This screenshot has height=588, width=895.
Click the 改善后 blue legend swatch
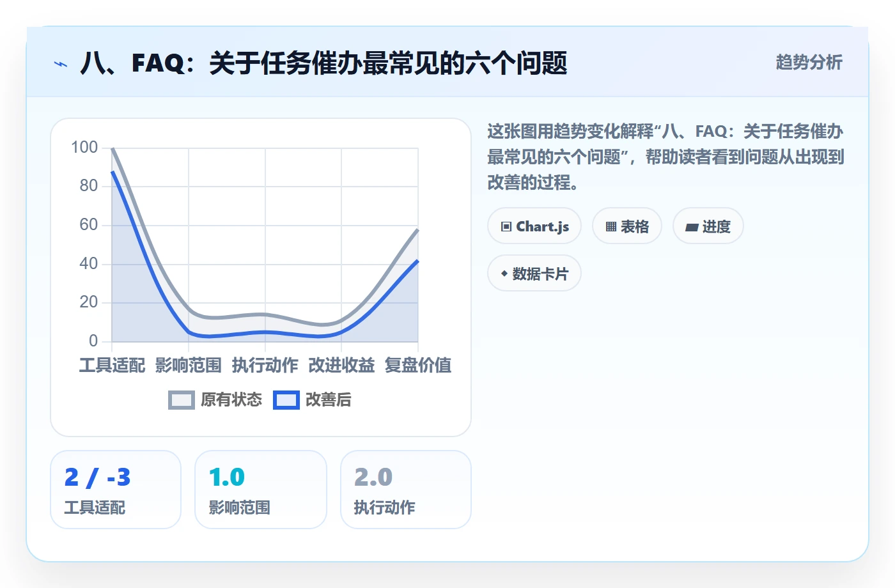click(x=286, y=400)
